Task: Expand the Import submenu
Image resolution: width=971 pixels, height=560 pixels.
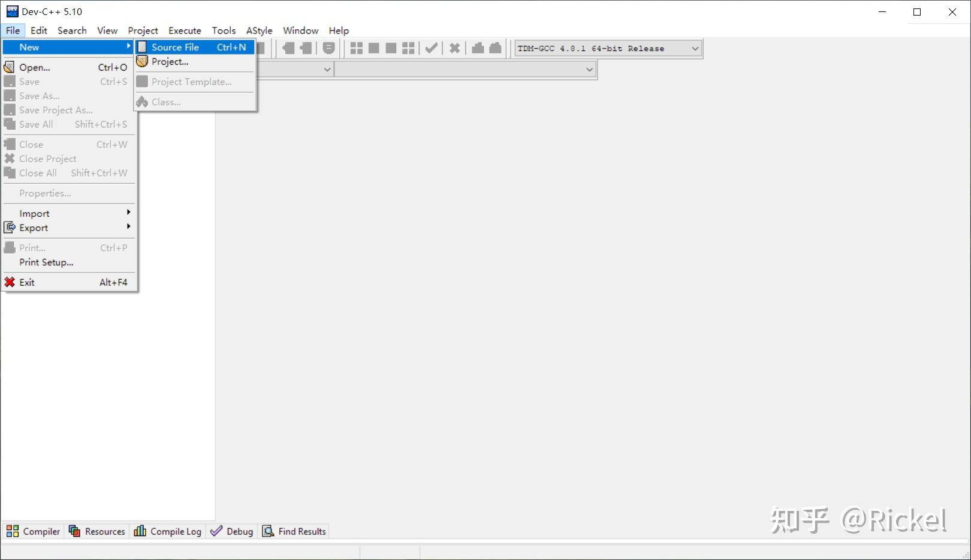Action: 69,213
